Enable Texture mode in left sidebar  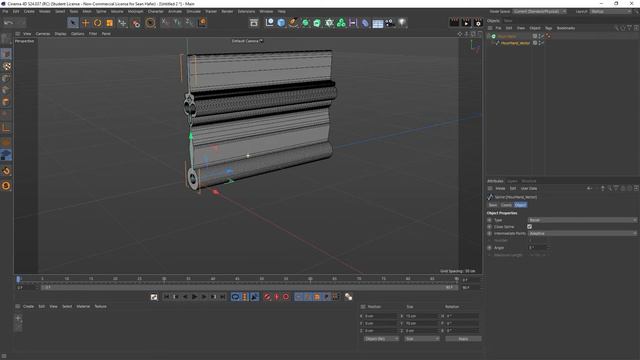pyautogui.click(x=6, y=66)
